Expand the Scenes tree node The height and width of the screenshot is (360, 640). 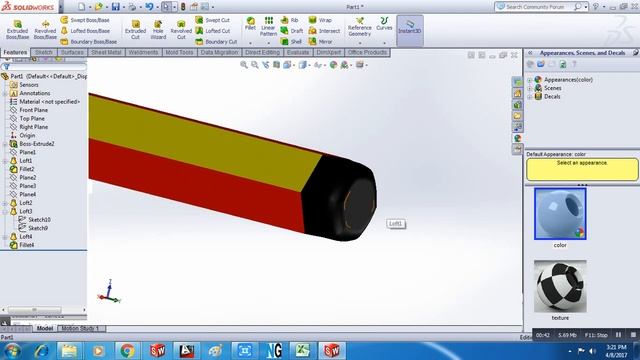pos(530,88)
